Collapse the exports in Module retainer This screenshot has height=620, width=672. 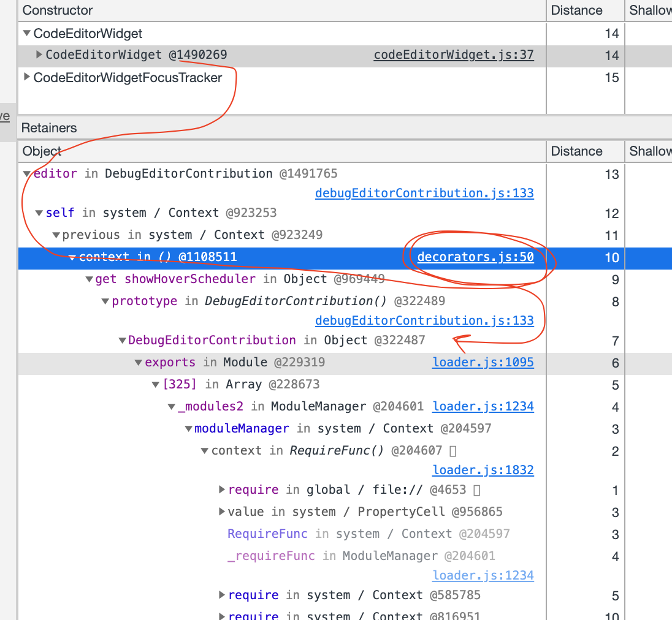click(139, 362)
